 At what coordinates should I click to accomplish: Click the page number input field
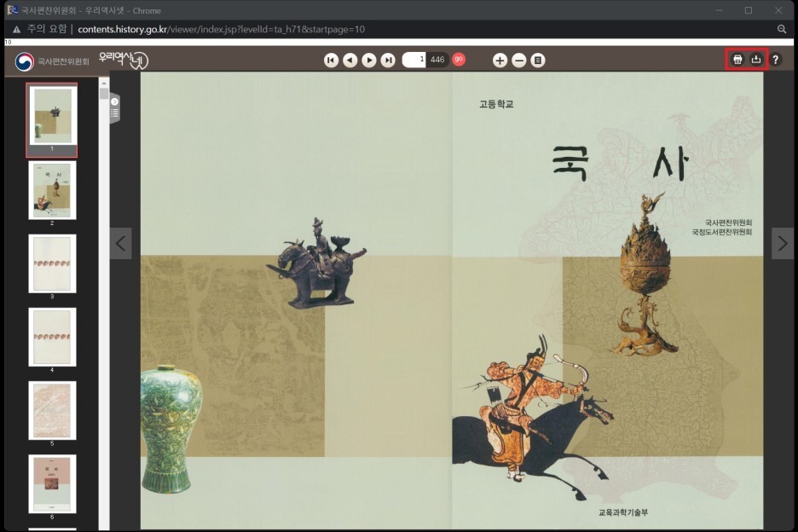(413, 60)
